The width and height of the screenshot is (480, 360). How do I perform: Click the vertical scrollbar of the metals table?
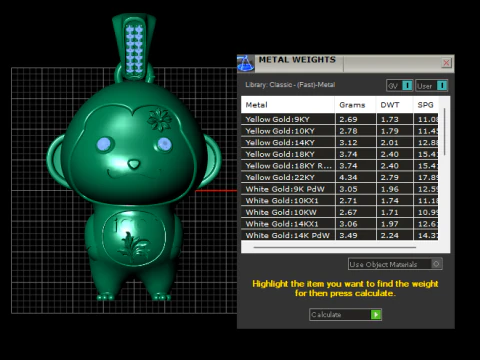point(445,132)
